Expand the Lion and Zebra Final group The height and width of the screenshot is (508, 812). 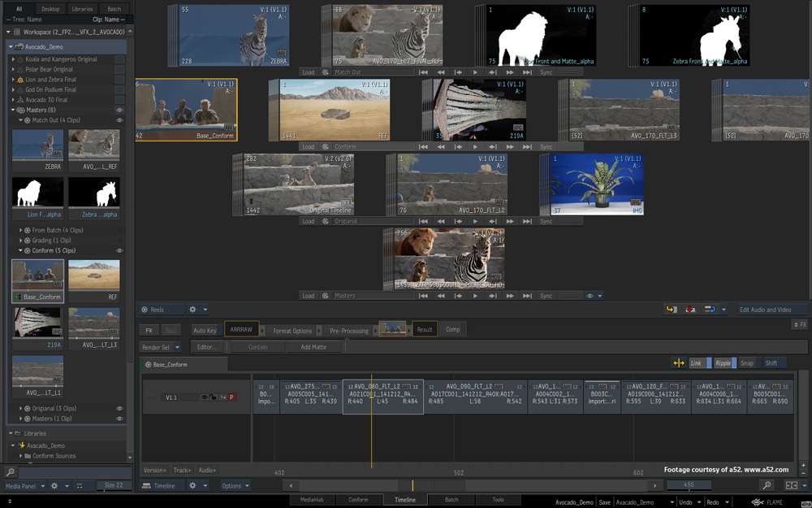point(14,80)
